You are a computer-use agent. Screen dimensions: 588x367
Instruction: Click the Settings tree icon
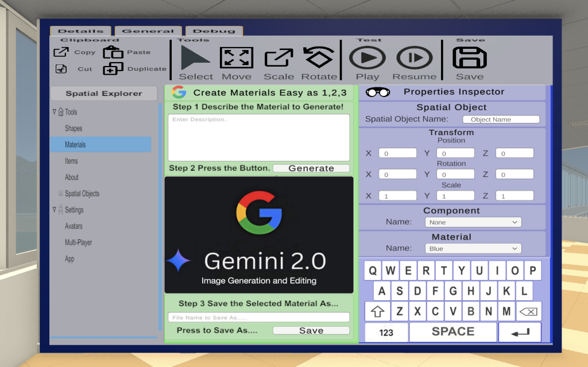tap(61, 210)
